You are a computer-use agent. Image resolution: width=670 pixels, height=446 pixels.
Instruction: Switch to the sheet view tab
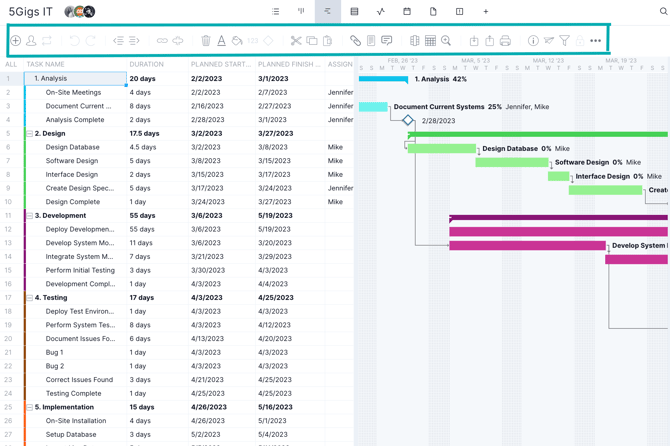pos(354,12)
